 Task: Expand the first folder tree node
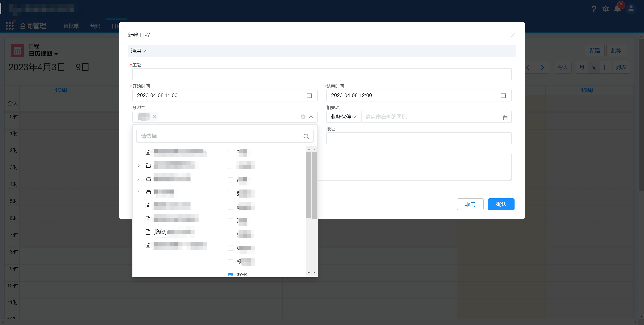139,166
